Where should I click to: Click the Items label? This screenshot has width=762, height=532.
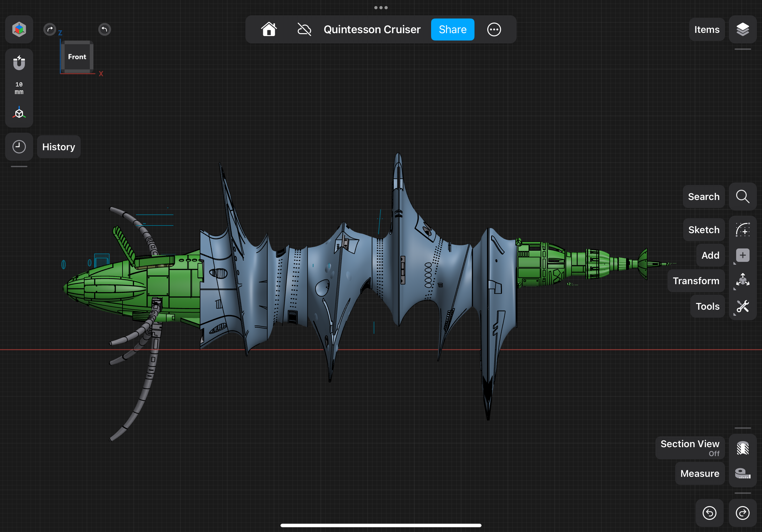(x=707, y=29)
